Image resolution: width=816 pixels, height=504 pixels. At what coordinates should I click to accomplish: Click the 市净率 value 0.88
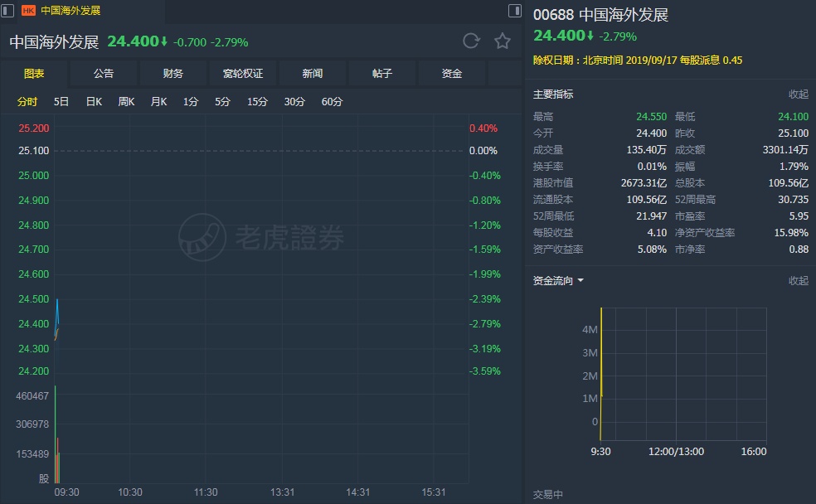coord(799,250)
